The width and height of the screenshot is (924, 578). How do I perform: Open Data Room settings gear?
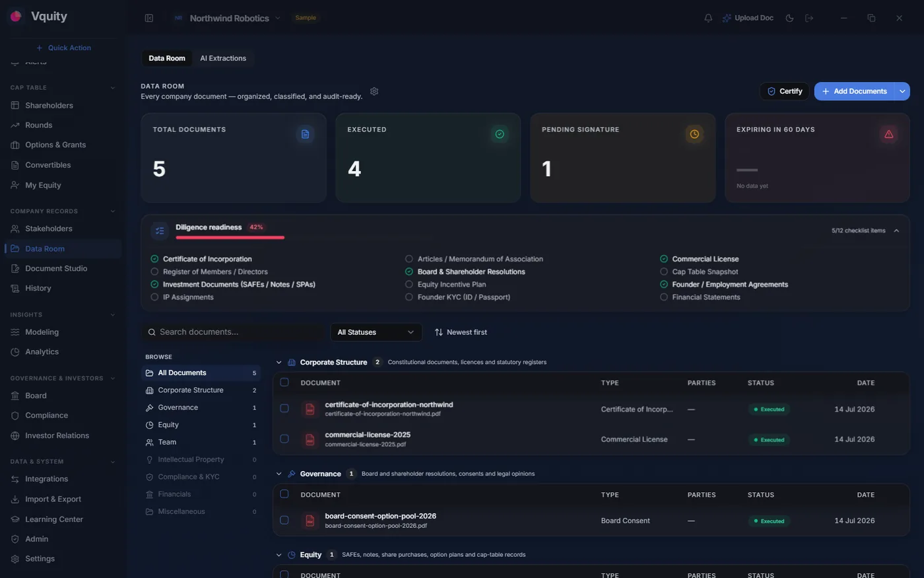tap(374, 91)
